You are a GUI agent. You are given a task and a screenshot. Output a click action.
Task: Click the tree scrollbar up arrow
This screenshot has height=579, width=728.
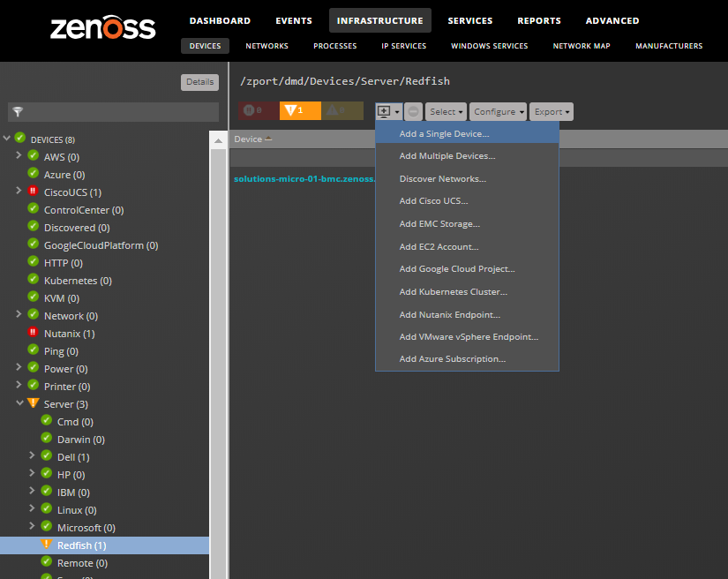tap(218, 140)
